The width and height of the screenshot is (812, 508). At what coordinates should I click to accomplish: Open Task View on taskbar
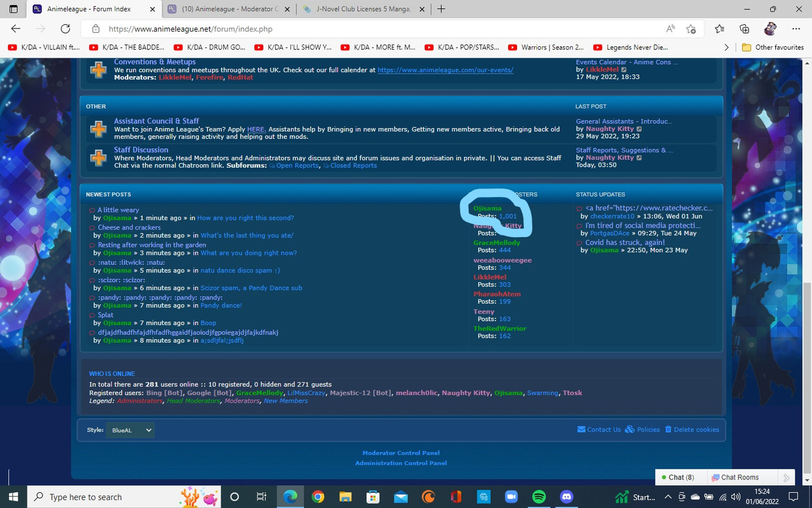tap(261, 497)
